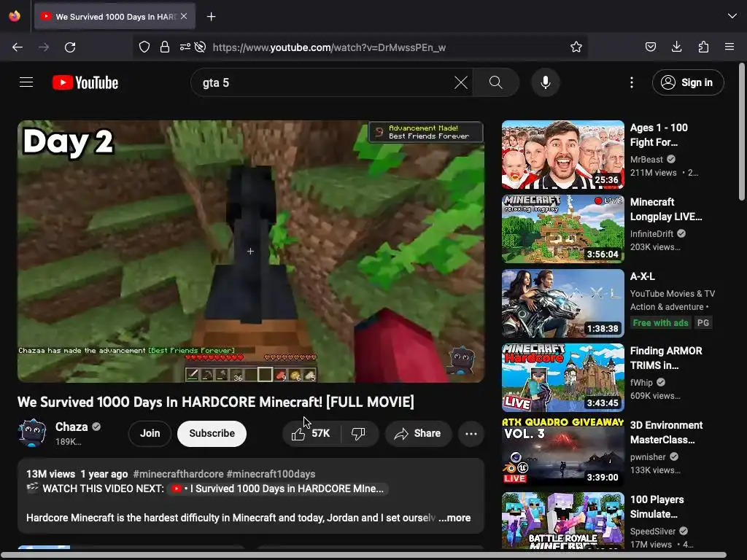List all tabs dropdown arrow
Image resolution: width=747 pixels, height=560 pixels.
(732, 16)
